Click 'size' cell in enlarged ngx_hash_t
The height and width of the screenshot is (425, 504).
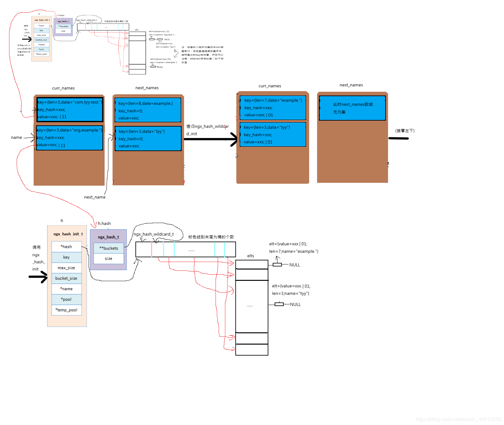coord(109,259)
